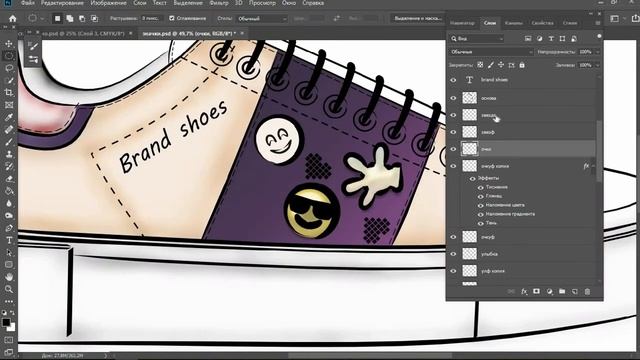Toggle visibility of the selected очки layer

click(x=453, y=149)
